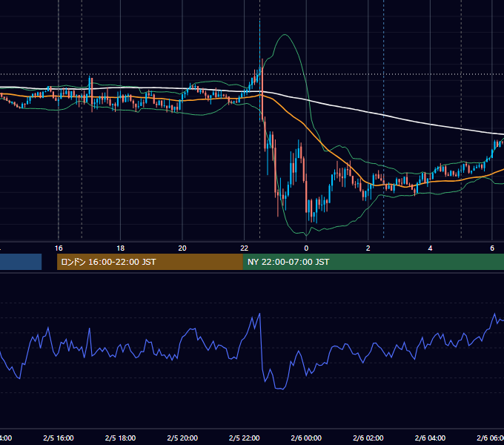Click hour label 16 under the price chart

[x=59, y=248]
